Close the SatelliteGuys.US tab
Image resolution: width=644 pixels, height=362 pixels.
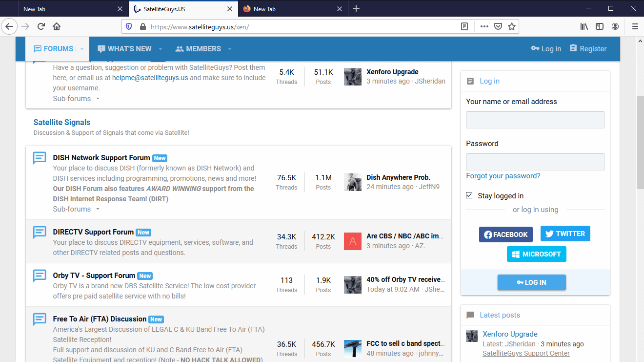point(230,9)
